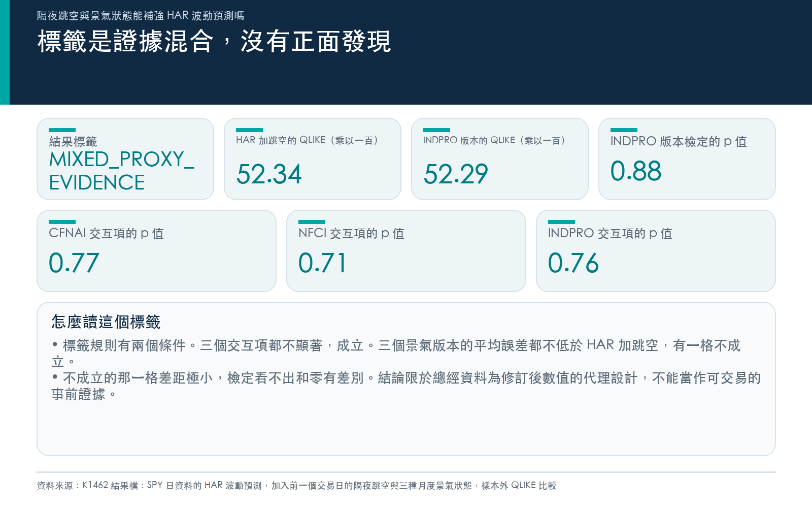Select the value 'MIXED_PROXY_EVIDENCE'
The image size is (812, 508).
(x=122, y=171)
